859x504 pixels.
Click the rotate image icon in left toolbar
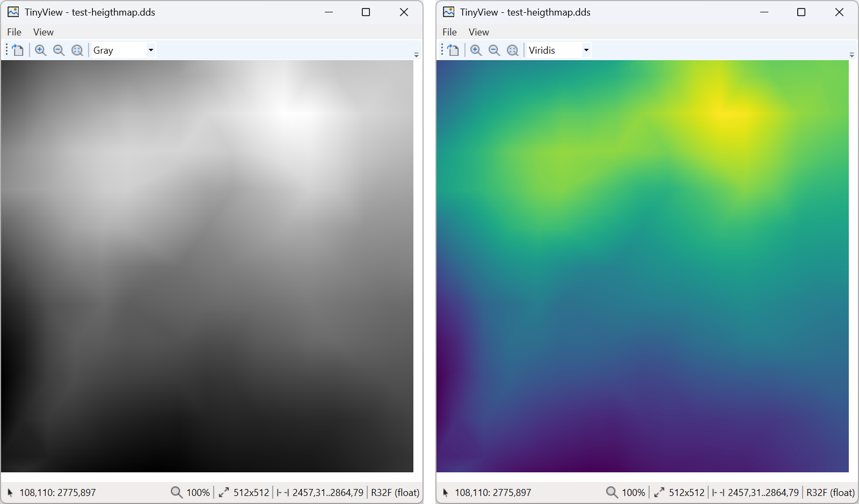[17, 49]
